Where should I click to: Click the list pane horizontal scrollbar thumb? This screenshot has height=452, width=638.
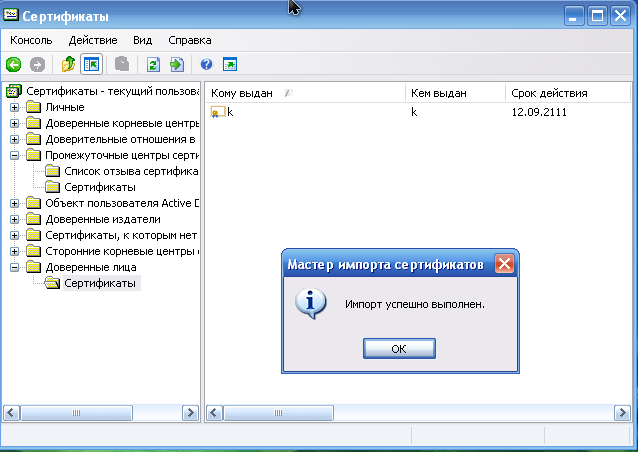(278, 413)
